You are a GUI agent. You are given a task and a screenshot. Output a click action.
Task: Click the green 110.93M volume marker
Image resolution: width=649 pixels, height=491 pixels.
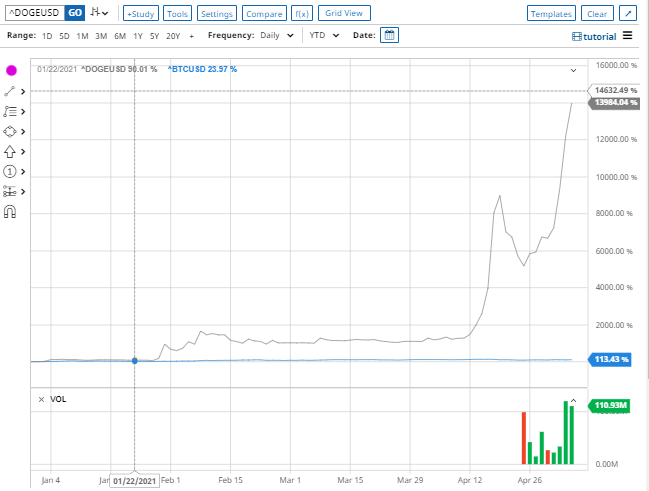coord(609,405)
